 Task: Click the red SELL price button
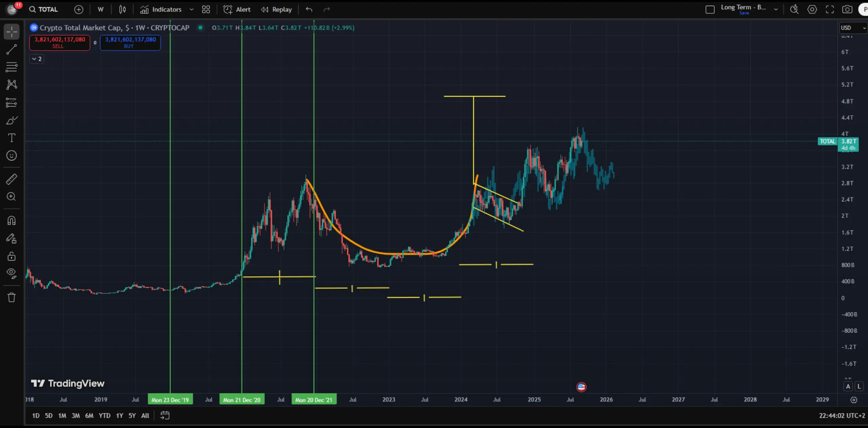click(x=60, y=43)
